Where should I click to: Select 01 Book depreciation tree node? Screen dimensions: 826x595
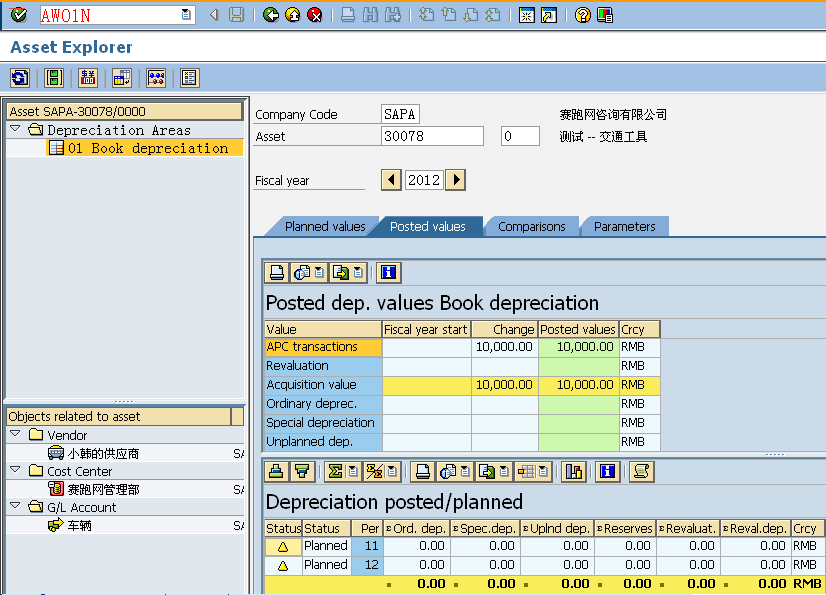click(145, 148)
